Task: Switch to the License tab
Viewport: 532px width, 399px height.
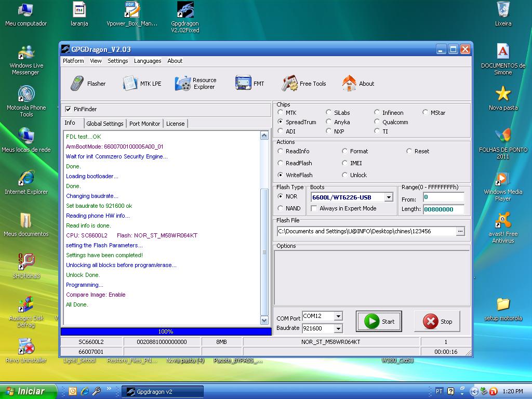Action: [x=176, y=124]
